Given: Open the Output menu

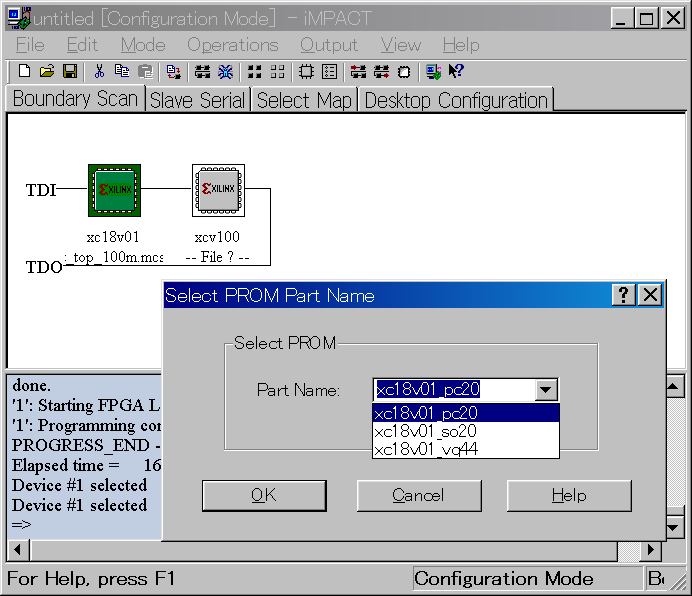Looking at the screenshot, I should pos(329,45).
